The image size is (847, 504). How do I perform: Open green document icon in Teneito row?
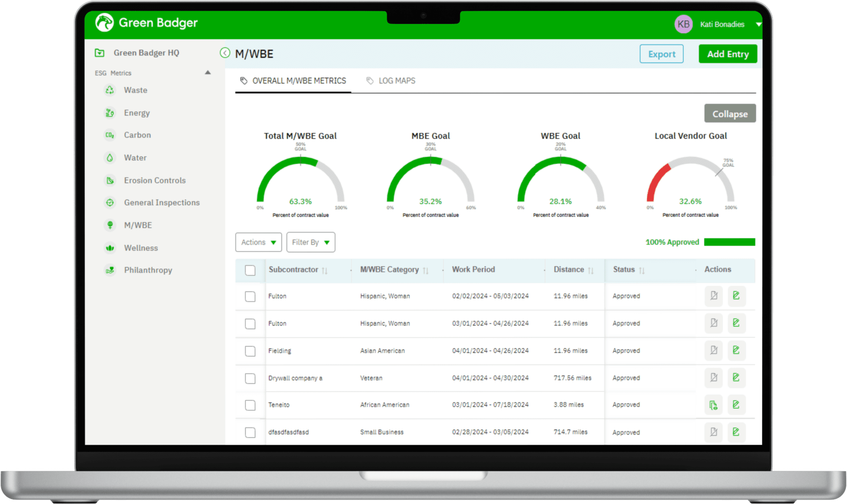(713, 405)
